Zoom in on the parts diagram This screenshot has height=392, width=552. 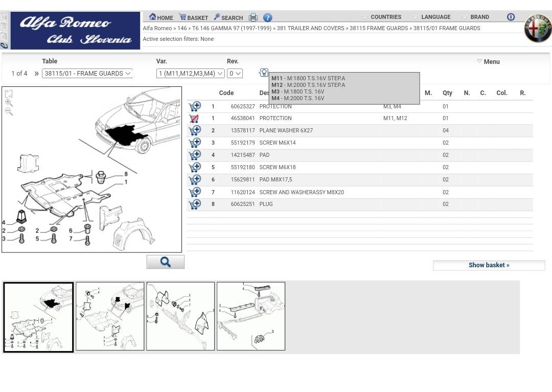(9, 103)
